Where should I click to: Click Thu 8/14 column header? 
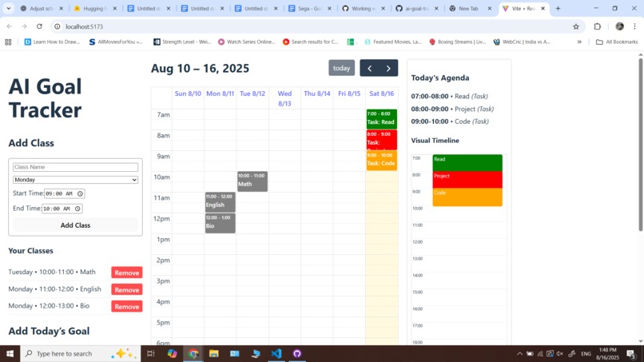[317, 93]
